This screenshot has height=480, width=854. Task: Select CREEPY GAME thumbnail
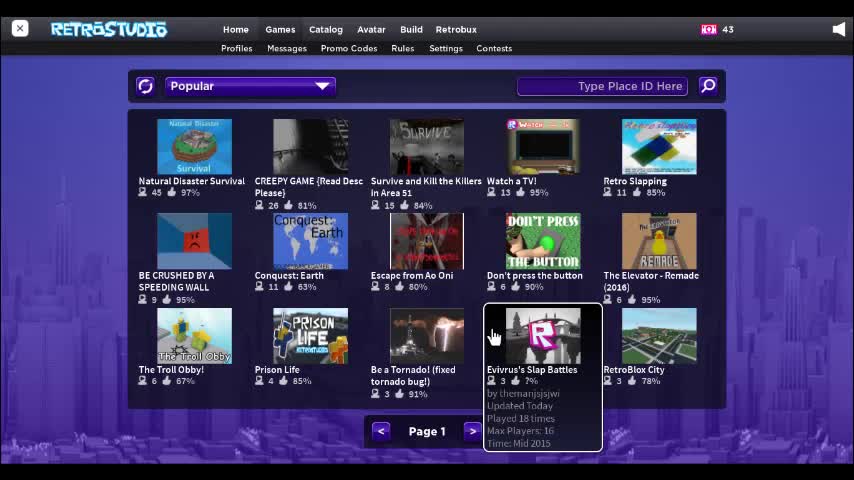(x=310, y=147)
